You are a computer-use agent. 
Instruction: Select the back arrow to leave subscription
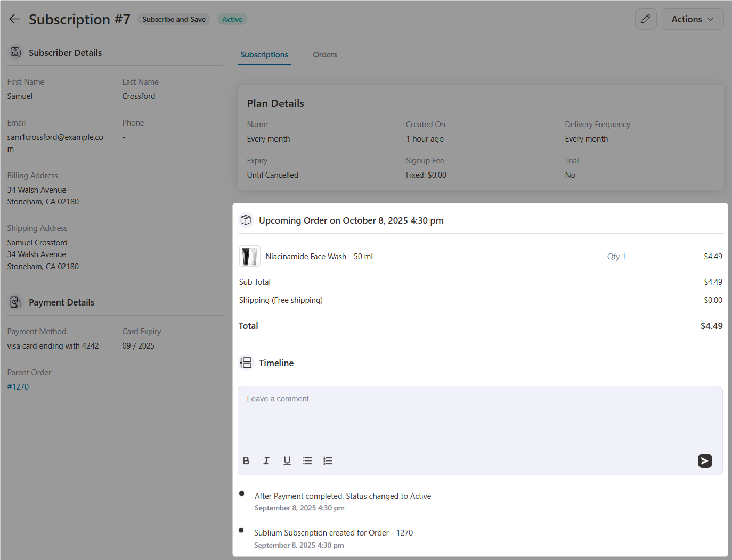(14, 19)
